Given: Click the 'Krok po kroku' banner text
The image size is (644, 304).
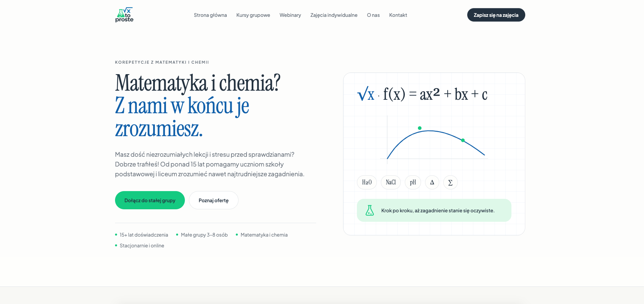Looking at the screenshot, I should tap(438, 211).
